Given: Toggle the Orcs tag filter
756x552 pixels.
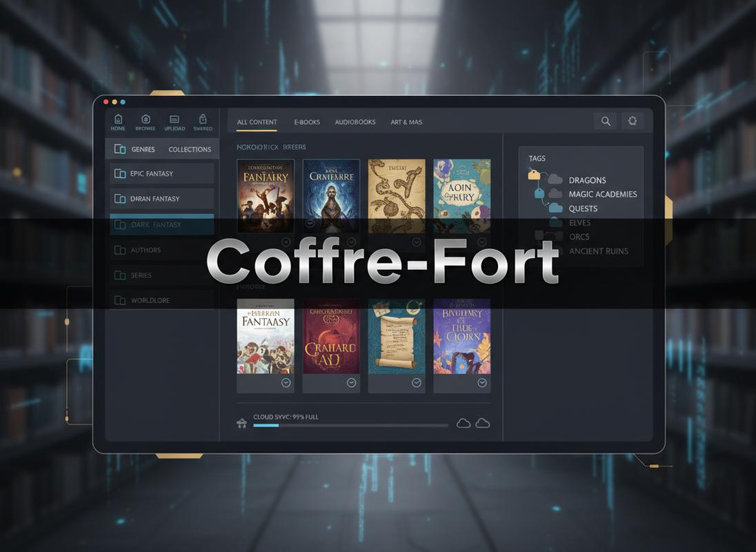Looking at the screenshot, I should tap(579, 237).
